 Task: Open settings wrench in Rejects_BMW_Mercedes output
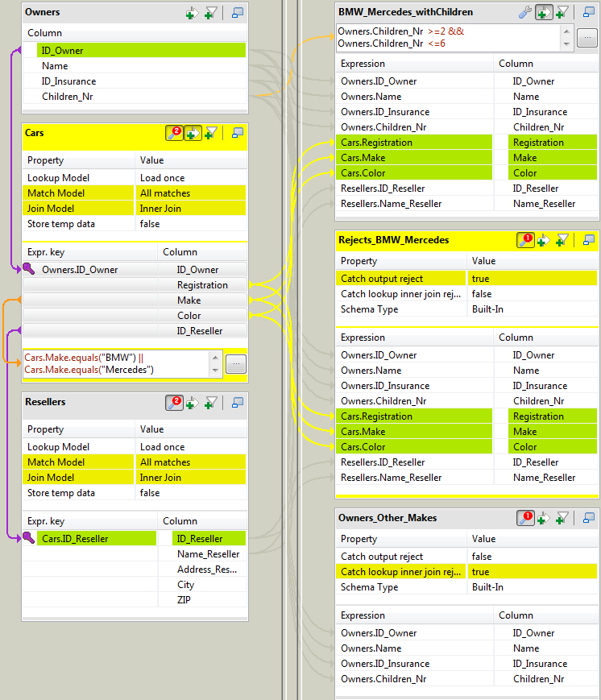click(x=525, y=240)
